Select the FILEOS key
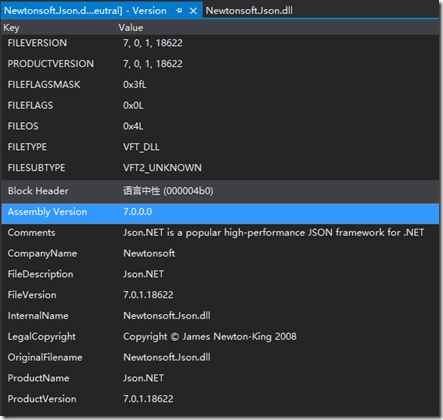 coord(23,126)
